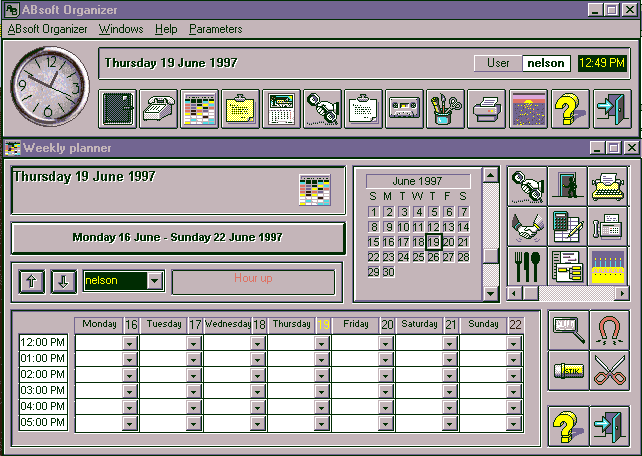Expand Monday 12:00 PM slot dropdown
The image size is (642, 456).
[129, 343]
